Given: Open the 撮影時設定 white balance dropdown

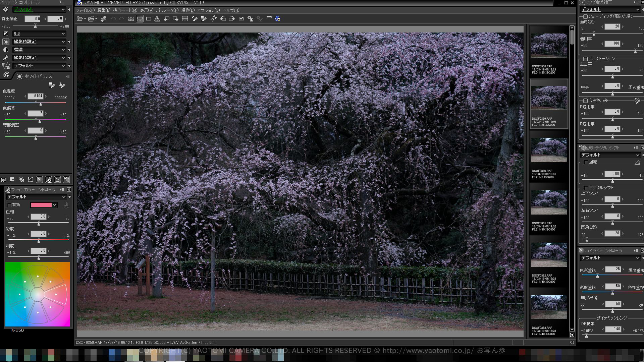Looking at the screenshot, I should coord(39,42).
